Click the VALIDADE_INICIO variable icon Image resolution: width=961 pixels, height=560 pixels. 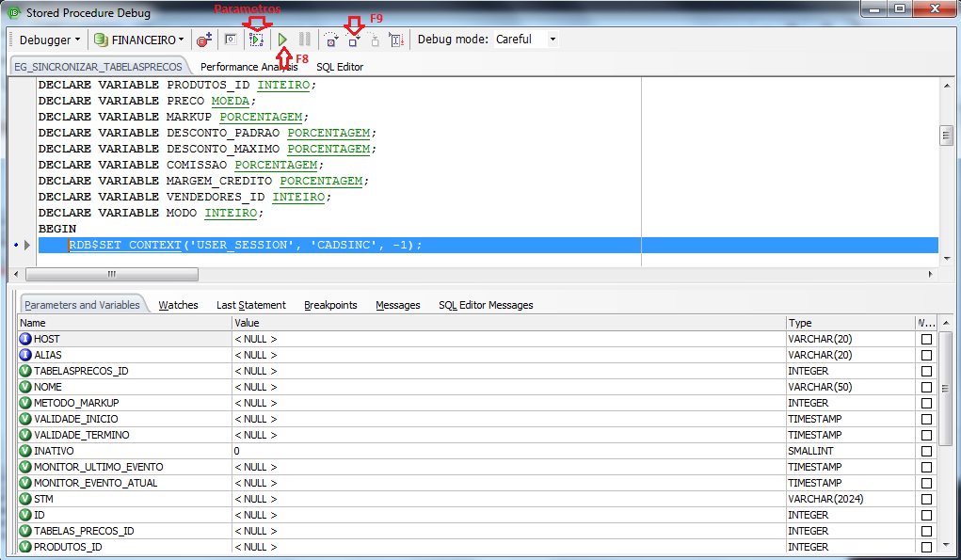25,419
